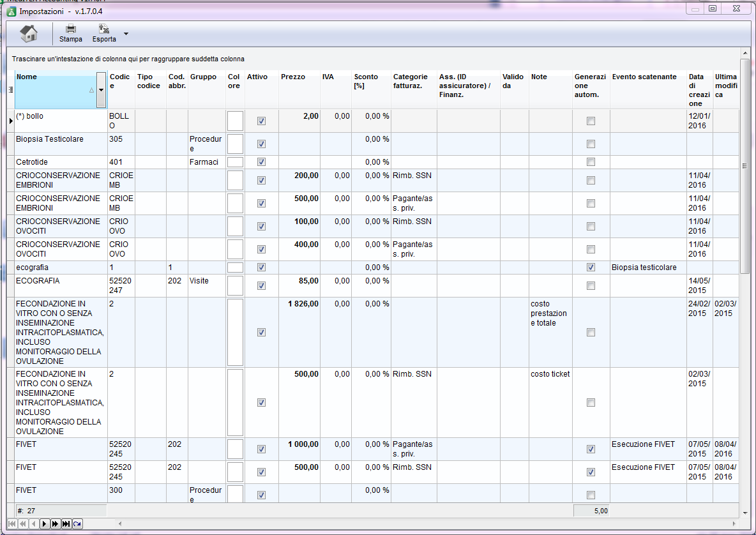The image size is (756, 535).
Task: Click the row selector grid icon left of Nome header
Action: click(11, 89)
